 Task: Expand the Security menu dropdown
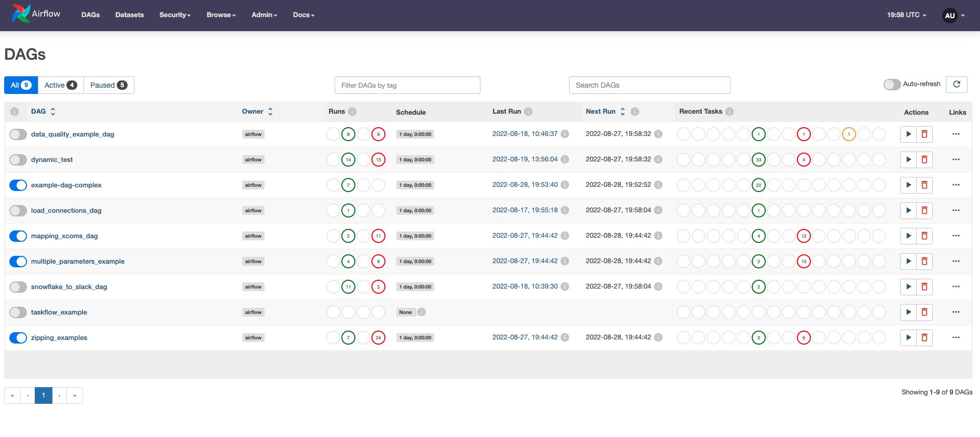[x=175, y=15]
